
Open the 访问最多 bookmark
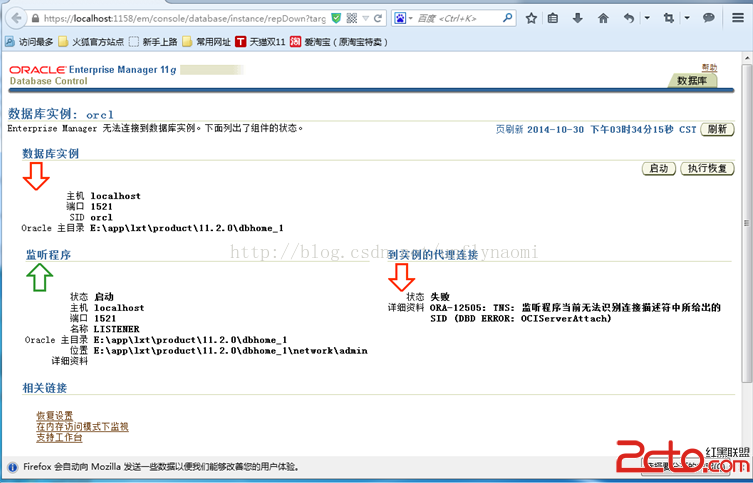(x=29, y=42)
